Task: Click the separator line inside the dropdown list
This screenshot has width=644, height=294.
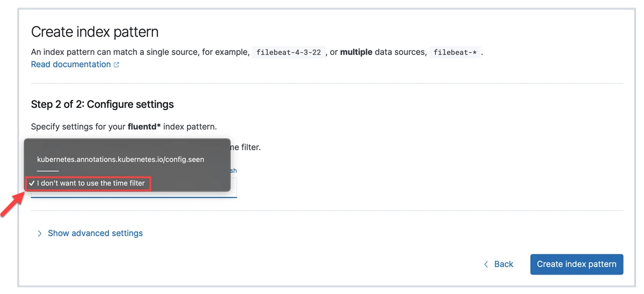Action: point(48,171)
